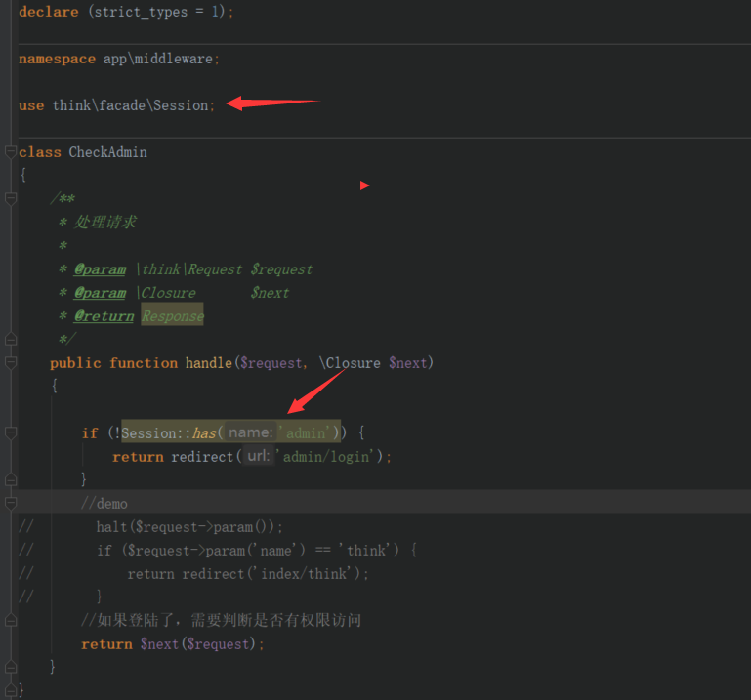Click the name: parameter hint
751x700 pixels.
pos(250,432)
